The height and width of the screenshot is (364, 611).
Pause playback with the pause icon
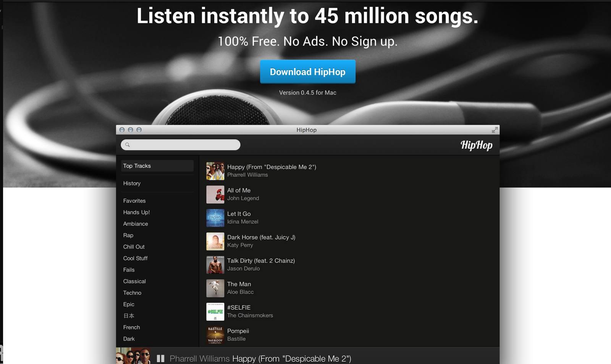(160, 359)
